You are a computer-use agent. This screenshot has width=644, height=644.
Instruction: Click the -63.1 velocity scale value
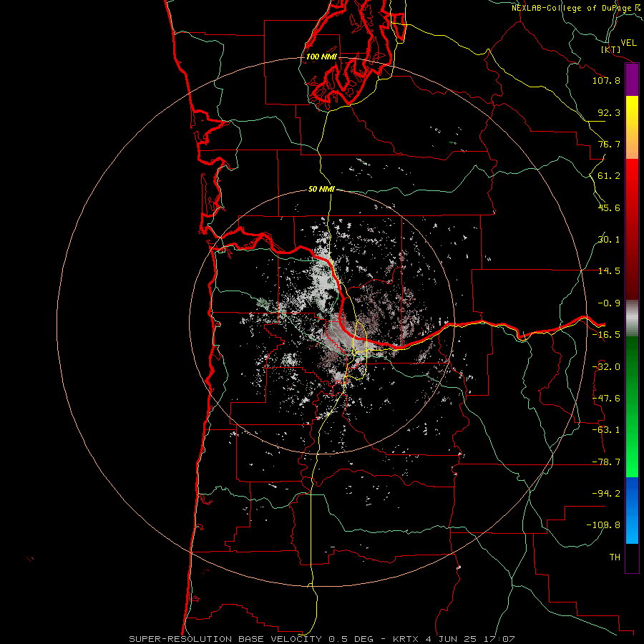point(606,430)
